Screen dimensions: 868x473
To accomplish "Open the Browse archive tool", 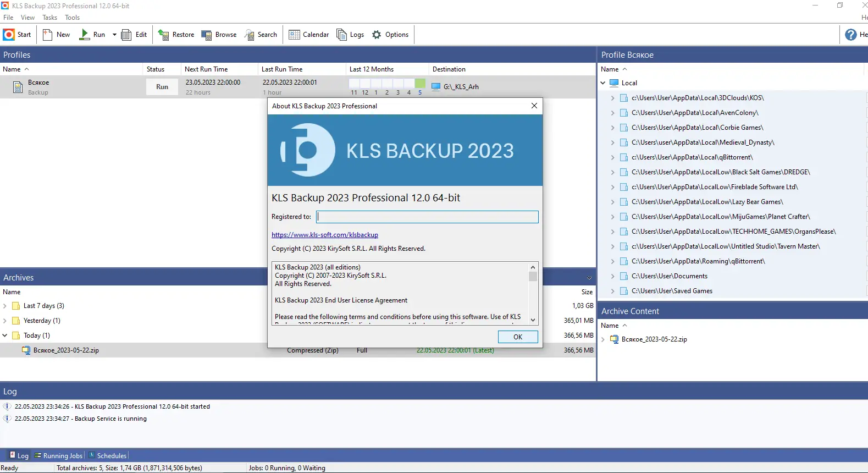I will [x=219, y=35].
